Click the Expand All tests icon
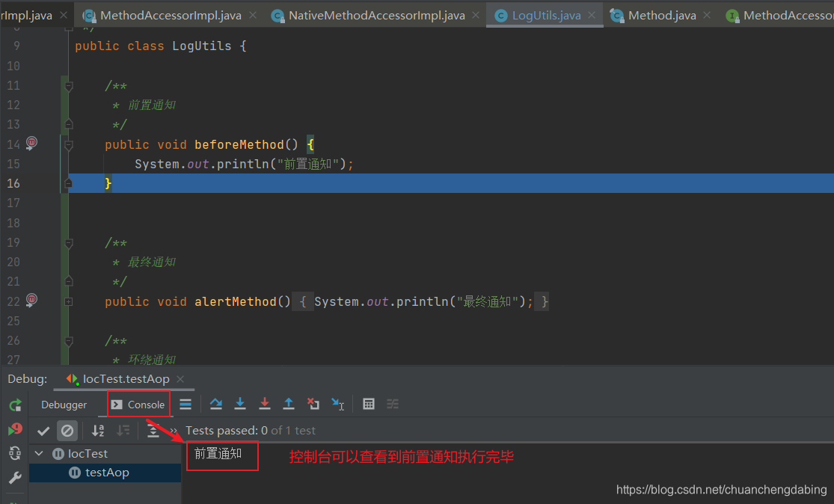This screenshot has height=504, width=834. pyautogui.click(x=153, y=431)
